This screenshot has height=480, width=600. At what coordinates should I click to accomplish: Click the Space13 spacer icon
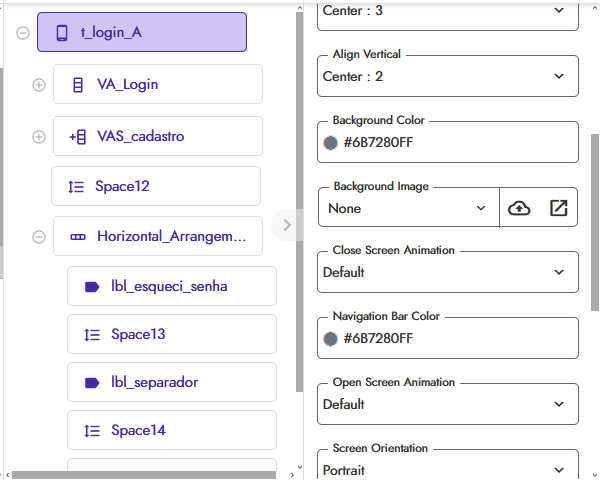click(x=92, y=335)
